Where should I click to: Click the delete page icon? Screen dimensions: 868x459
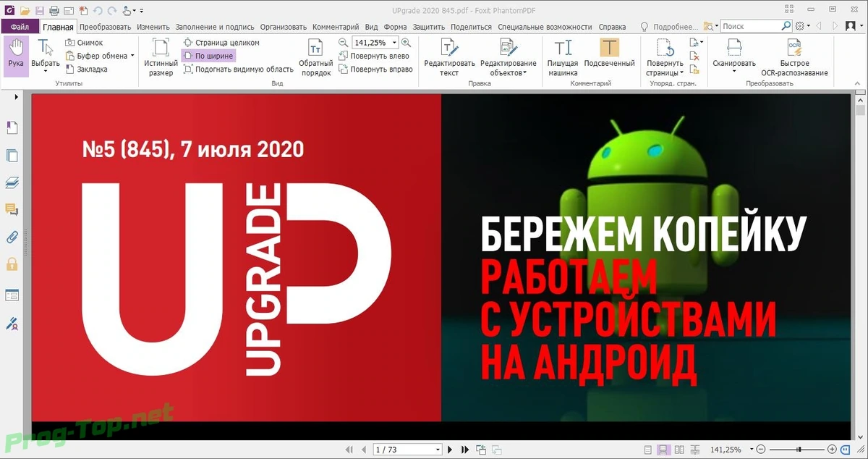[x=694, y=56]
